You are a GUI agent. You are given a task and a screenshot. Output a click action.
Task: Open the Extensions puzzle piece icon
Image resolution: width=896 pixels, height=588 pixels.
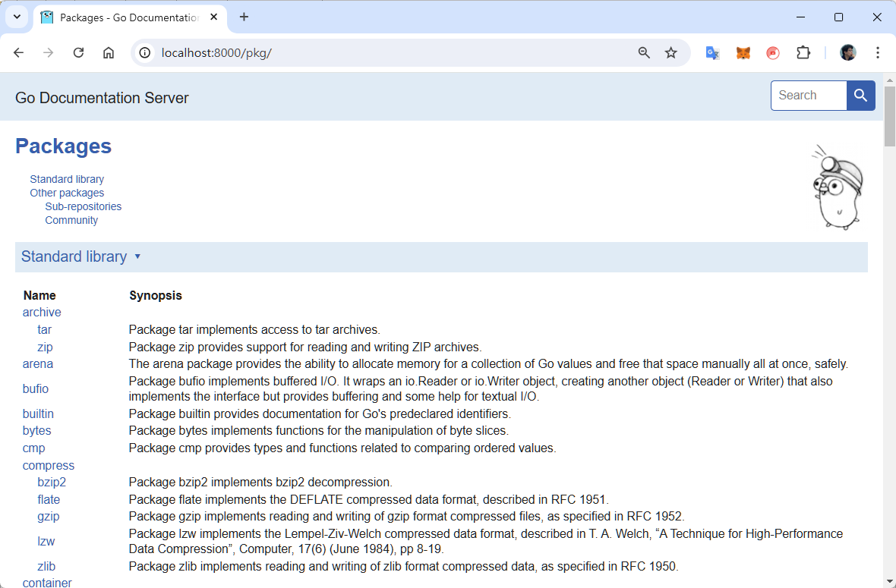point(803,53)
